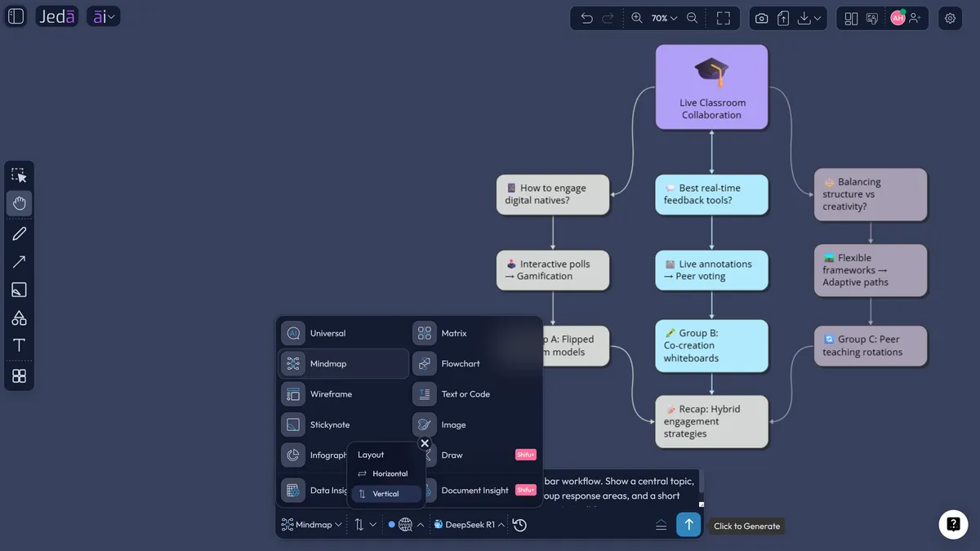Select the Flexible frameworks Adaptive paths node

871,270
